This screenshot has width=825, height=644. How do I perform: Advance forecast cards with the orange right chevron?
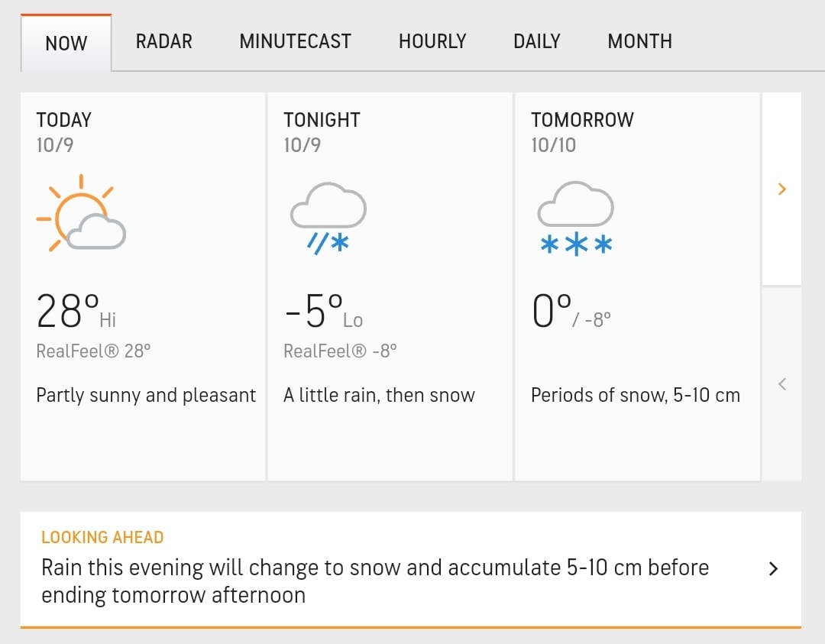782,189
